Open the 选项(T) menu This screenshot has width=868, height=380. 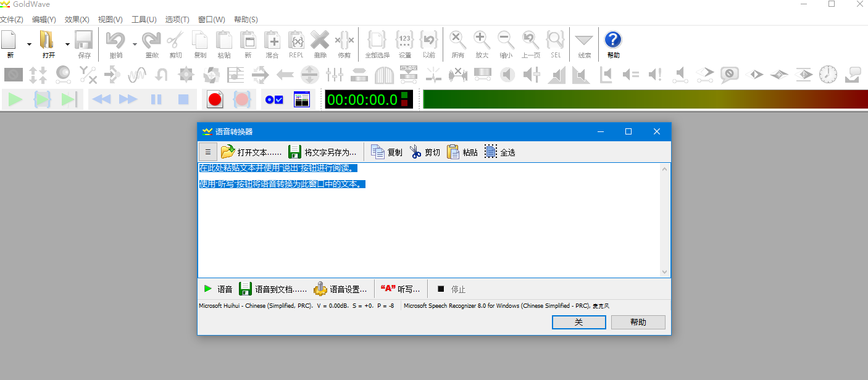(177, 20)
